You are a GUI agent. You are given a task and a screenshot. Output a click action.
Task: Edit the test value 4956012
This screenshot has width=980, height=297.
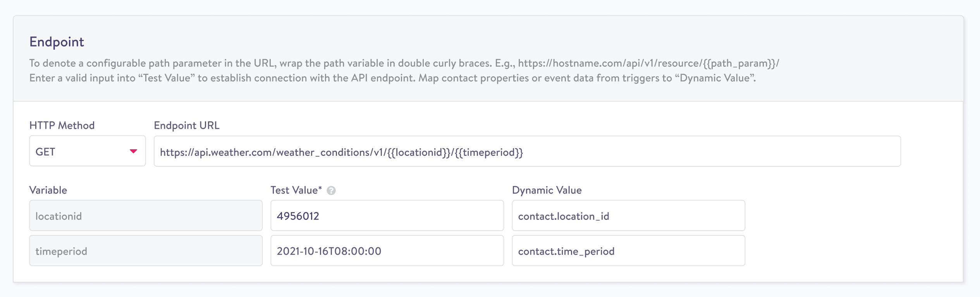pos(387,216)
